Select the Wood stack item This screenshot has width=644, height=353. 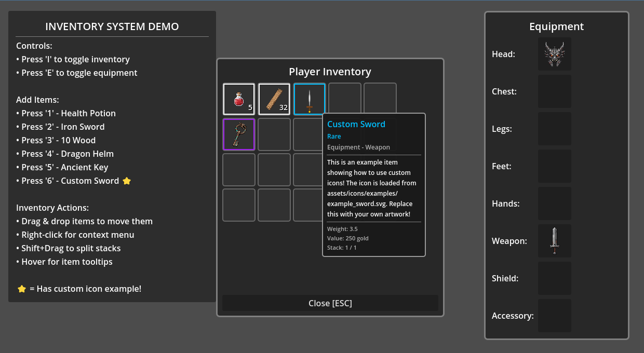tap(274, 99)
